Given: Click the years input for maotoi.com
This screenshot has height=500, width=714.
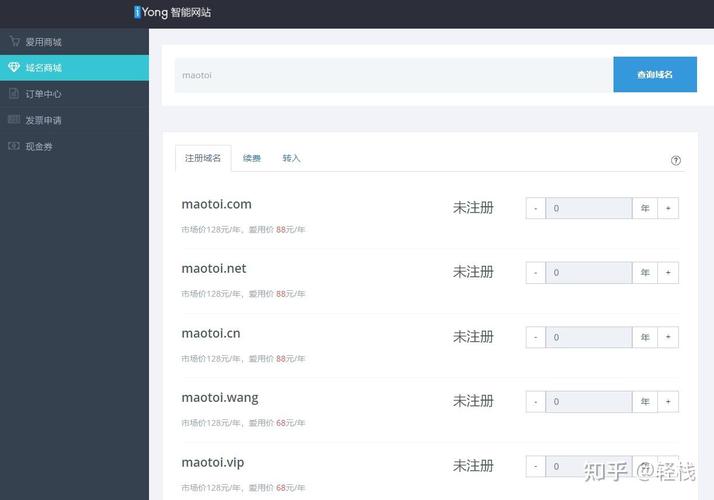Looking at the screenshot, I should pyautogui.click(x=589, y=208).
